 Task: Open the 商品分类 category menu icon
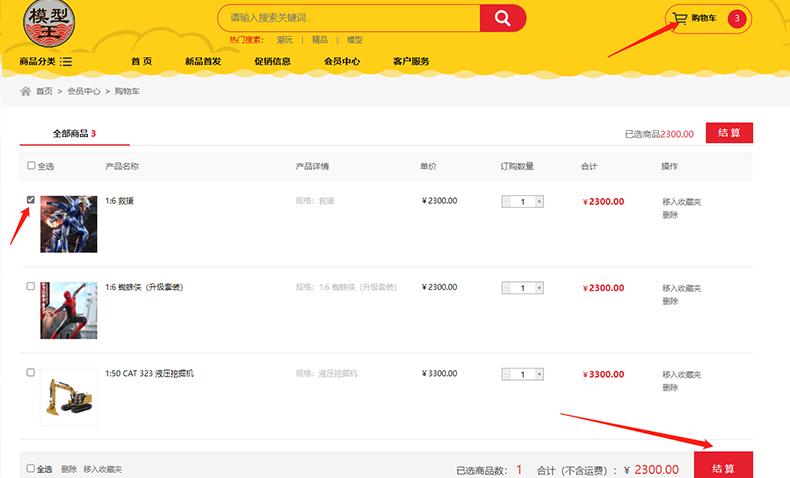(66, 62)
